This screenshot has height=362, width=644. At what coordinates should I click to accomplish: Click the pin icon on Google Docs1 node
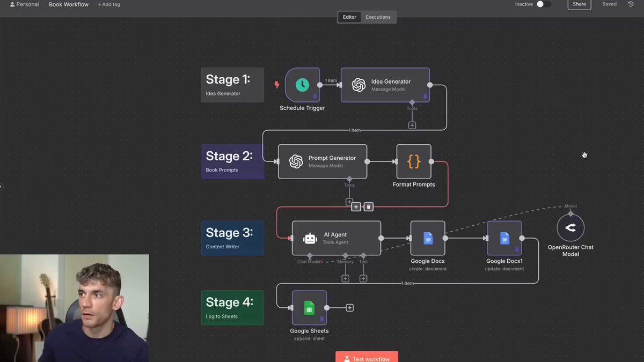517,250
